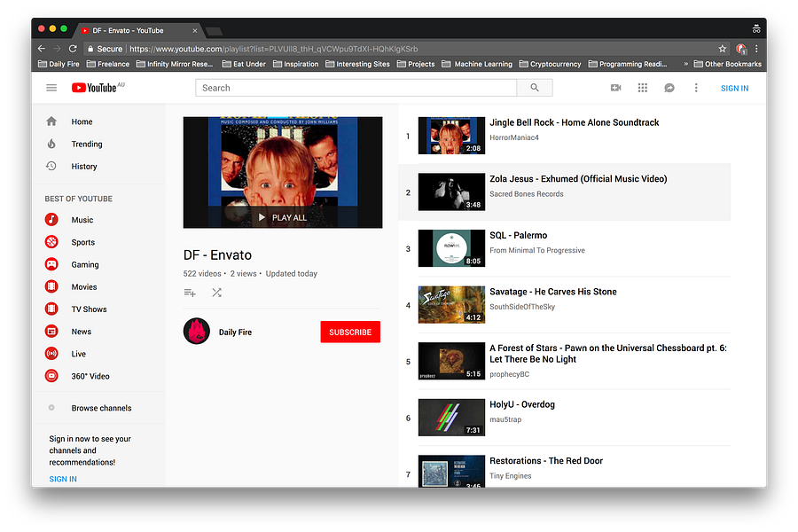The width and height of the screenshot is (798, 532).
Task: Bookmark page with the star icon
Action: coord(722,49)
